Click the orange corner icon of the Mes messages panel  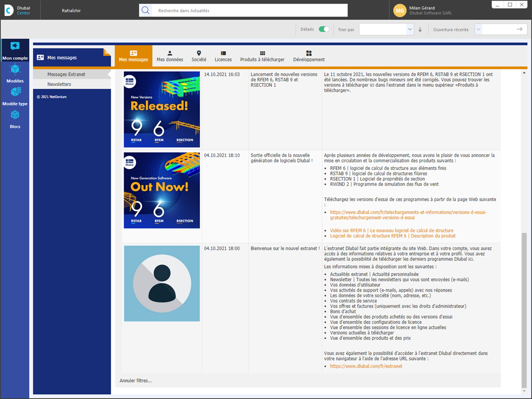pyautogui.click(x=107, y=52)
